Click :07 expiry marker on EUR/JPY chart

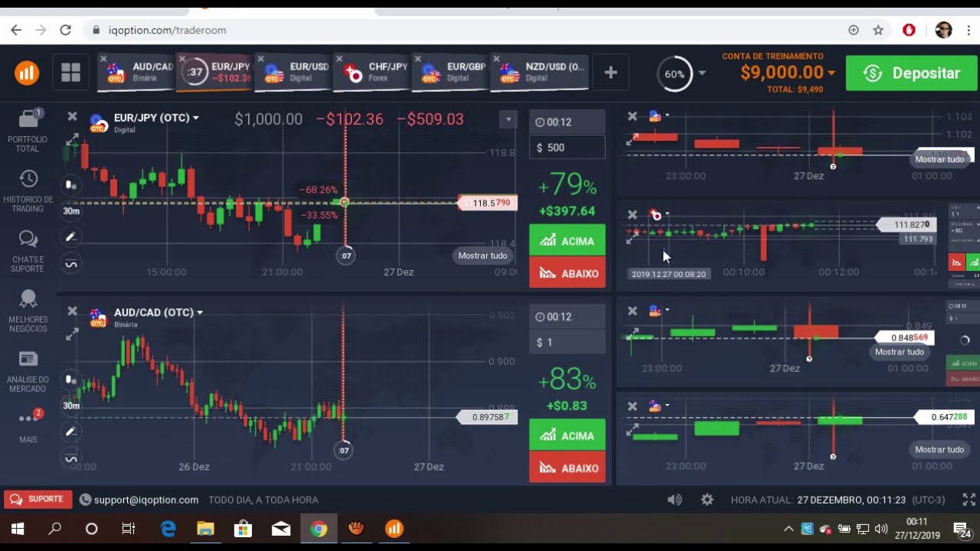click(x=345, y=256)
